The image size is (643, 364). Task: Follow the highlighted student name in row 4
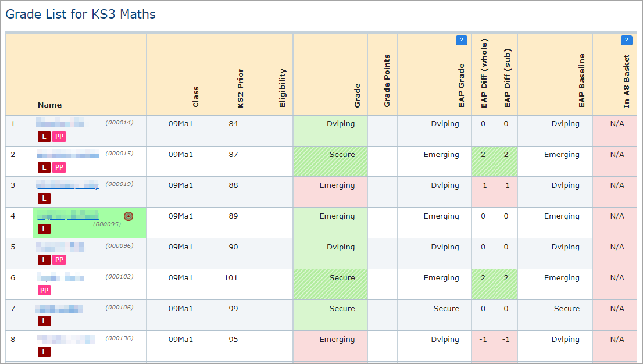tap(67, 215)
